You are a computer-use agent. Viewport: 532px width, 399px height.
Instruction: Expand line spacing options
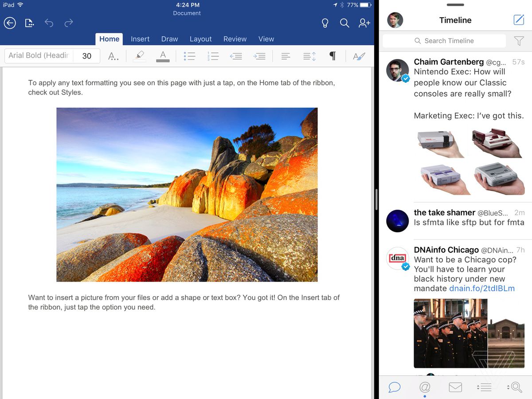click(309, 56)
